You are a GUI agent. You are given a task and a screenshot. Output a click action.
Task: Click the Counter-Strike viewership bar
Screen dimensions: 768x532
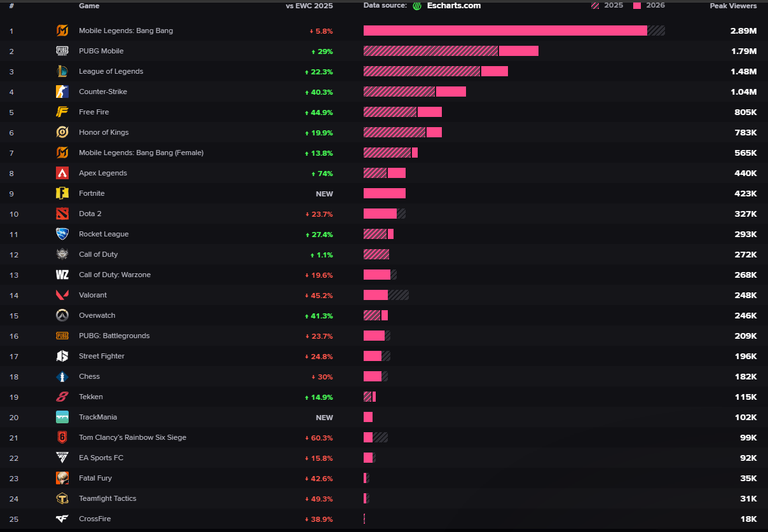(x=415, y=92)
